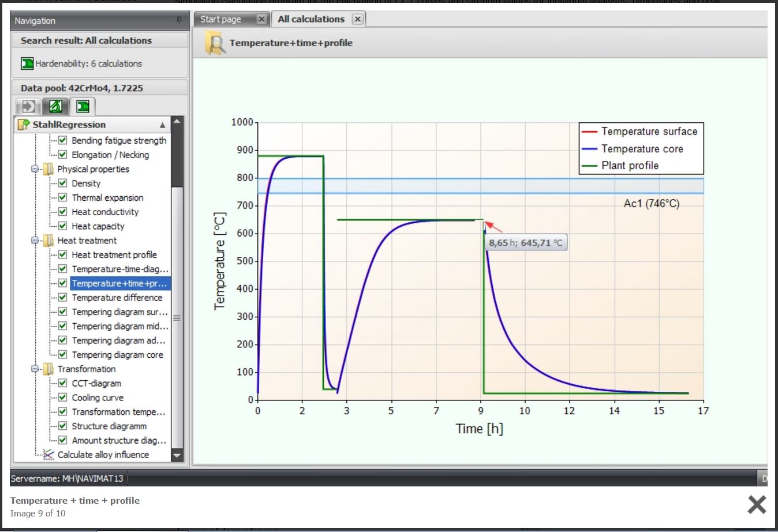Screen dimensions: 778x532
Task: Close the Start page tab
Action: coord(261,19)
